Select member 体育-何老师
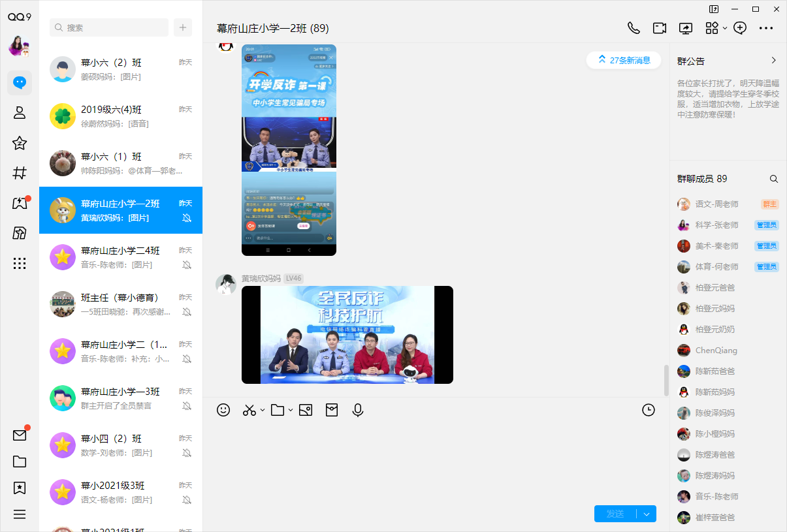The image size is (787, 532). [728, 267]
